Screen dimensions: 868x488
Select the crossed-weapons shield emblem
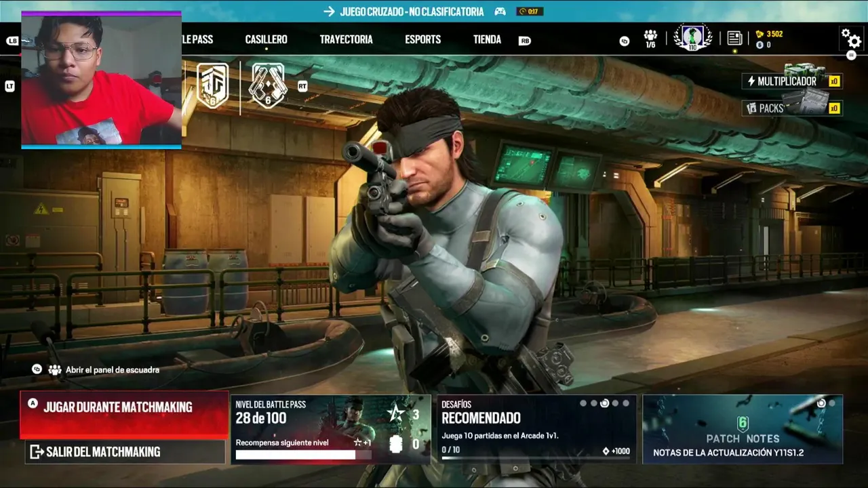[x=268, y=86]
